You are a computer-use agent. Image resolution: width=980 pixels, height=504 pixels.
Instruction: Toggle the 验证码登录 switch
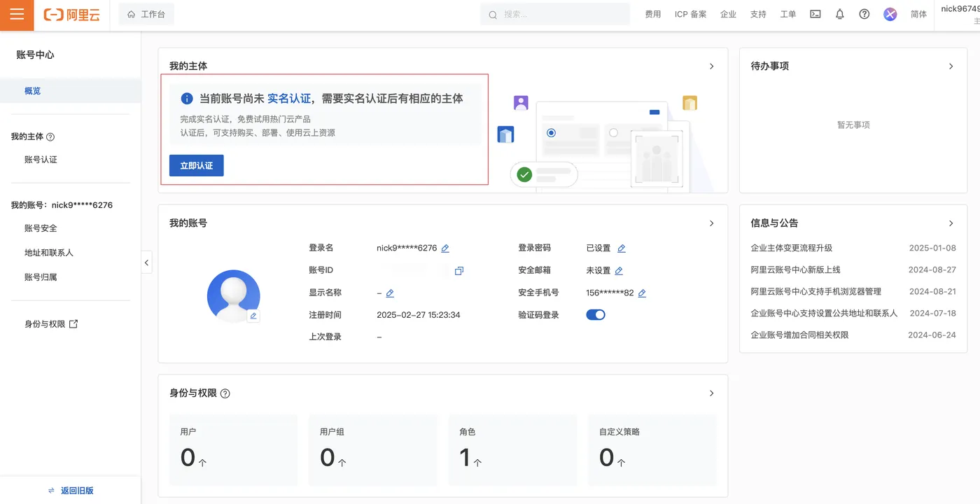[596, 315]
